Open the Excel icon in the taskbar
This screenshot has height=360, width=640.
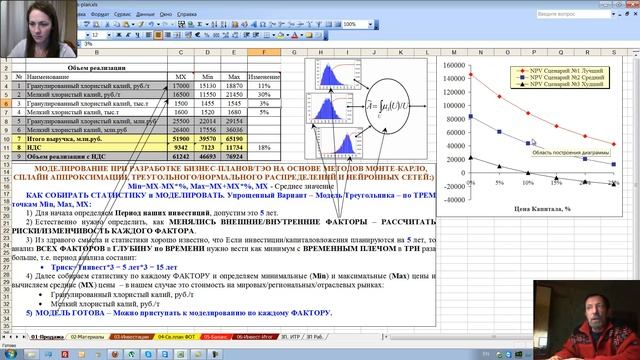181,354
